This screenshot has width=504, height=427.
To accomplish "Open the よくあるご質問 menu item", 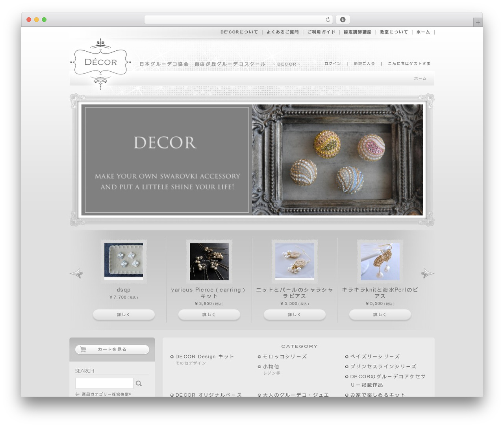I will coord(283,32).
